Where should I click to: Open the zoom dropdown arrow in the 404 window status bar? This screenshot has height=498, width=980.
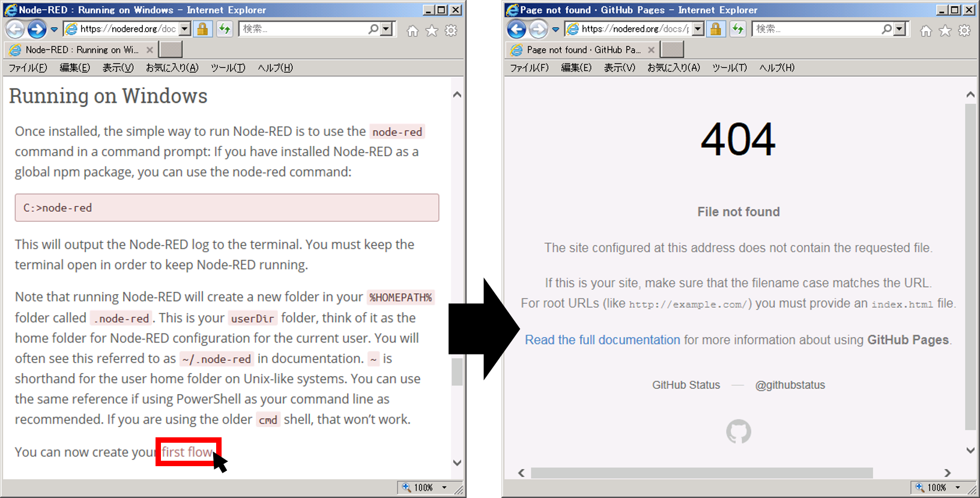(958, 487)
